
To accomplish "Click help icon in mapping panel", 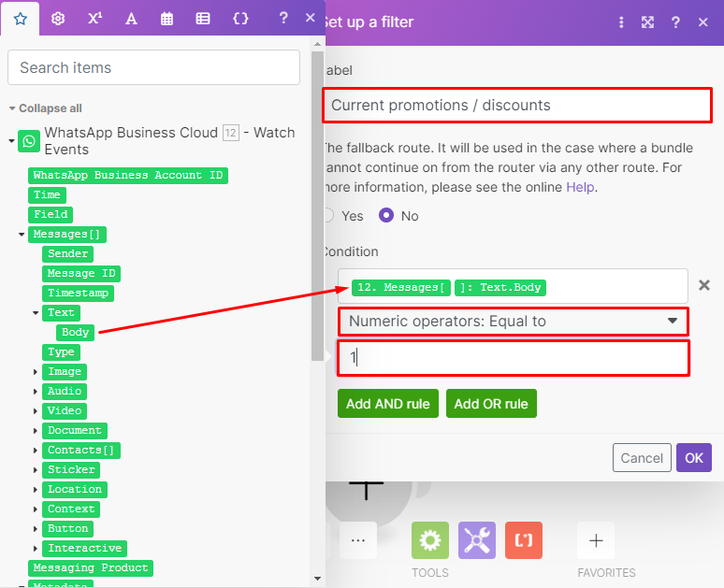I will click(283, 18).
